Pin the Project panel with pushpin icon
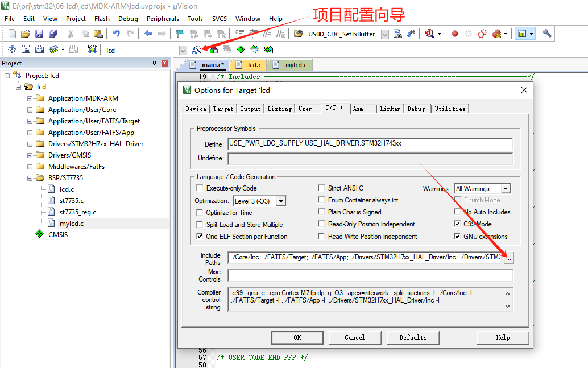Image resolution: width=588 pixels, height=368 pixels. click(x=154, y=63)
